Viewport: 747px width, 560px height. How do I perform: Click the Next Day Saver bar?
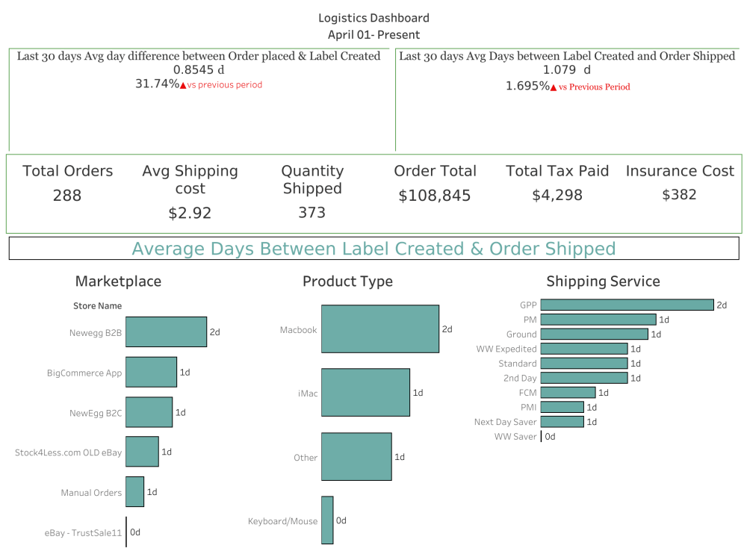point(562,421)
